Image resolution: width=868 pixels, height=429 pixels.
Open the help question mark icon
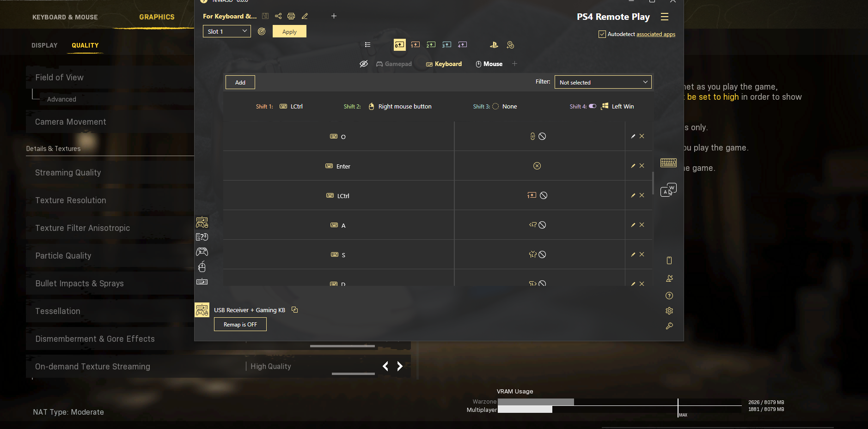click(669, 296)
